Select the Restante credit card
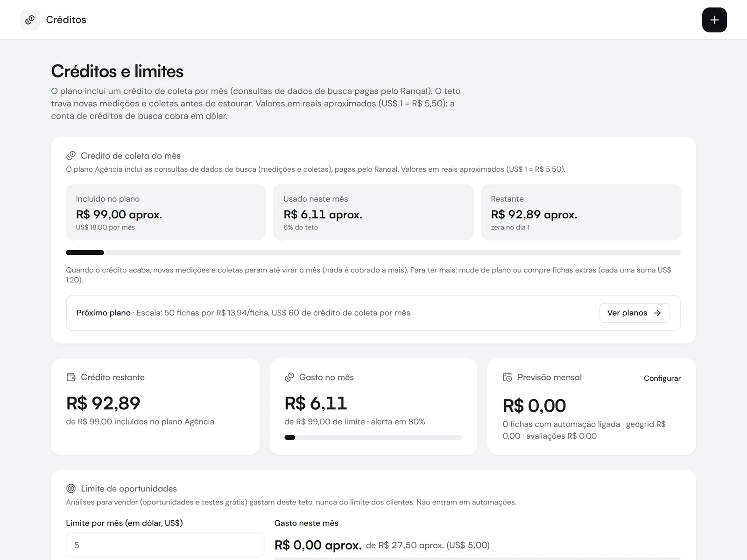747x560 pixels. [581, 212]
